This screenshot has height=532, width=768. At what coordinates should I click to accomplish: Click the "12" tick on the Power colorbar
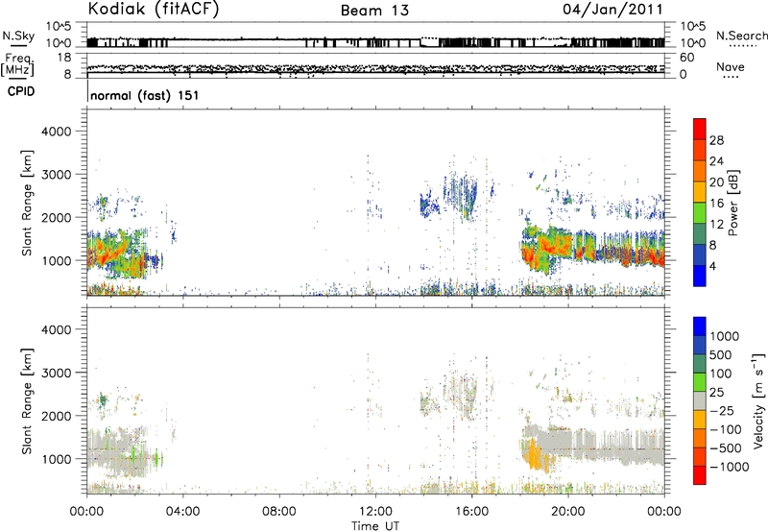[x=716, y=225]
